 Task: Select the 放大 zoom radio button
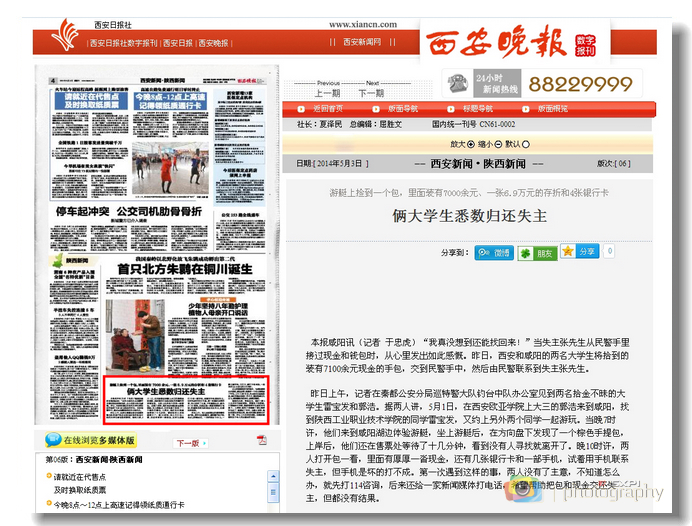(x=471, y=144)
